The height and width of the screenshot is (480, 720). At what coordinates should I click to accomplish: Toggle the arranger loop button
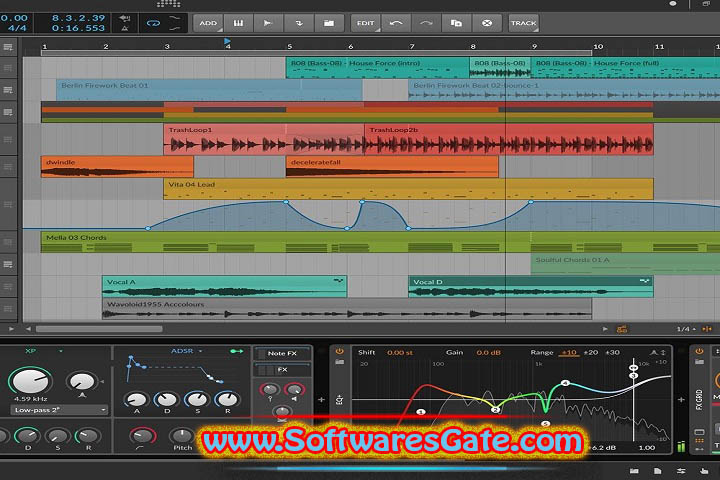[153, 23]
